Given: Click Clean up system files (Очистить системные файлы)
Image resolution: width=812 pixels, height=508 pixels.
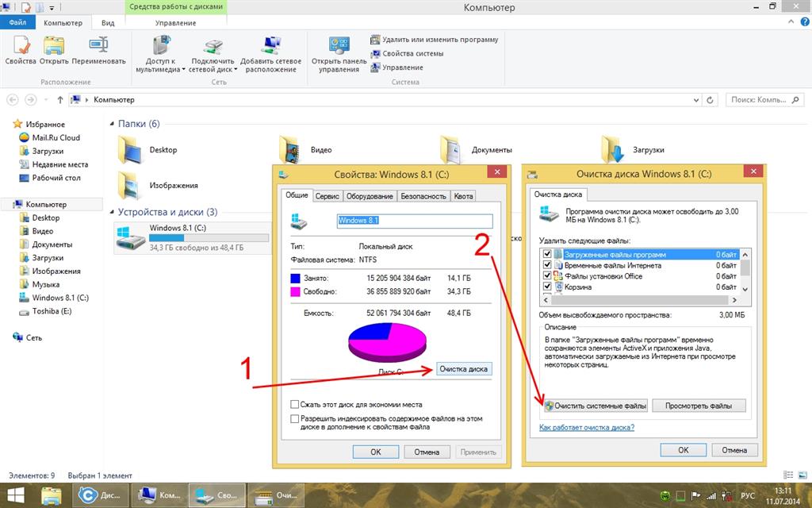Looking at the screenshot, I should 596,406.
